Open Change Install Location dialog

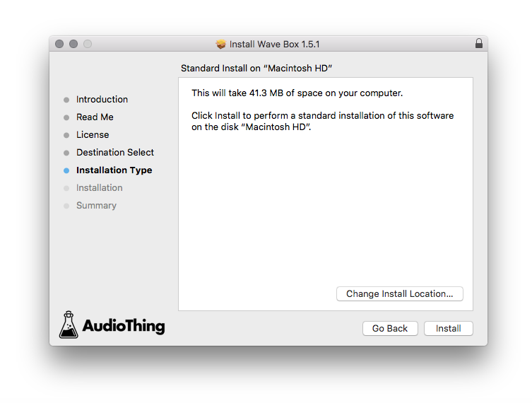(399, 294)
